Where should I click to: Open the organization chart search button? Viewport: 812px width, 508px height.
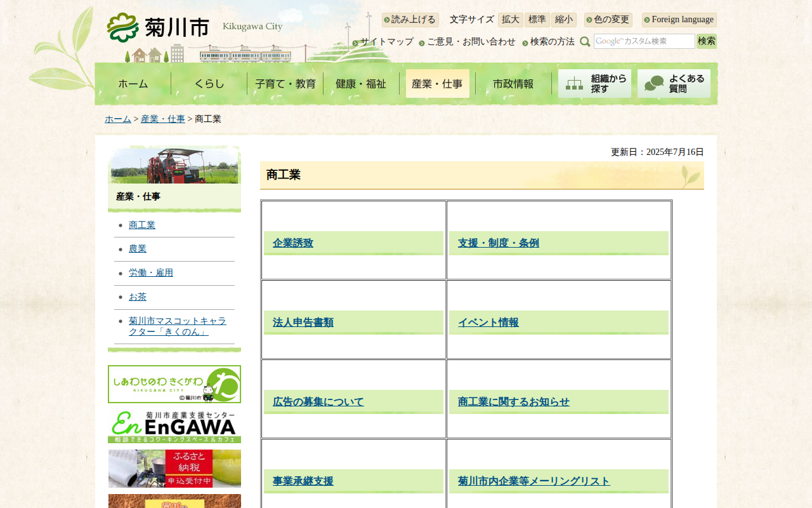(594, 84)
